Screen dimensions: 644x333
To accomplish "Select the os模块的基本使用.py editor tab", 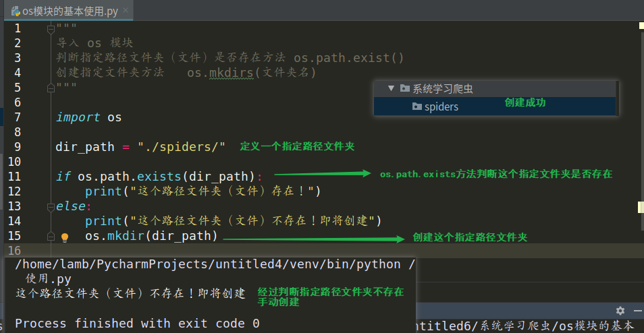I will [70, 11].
